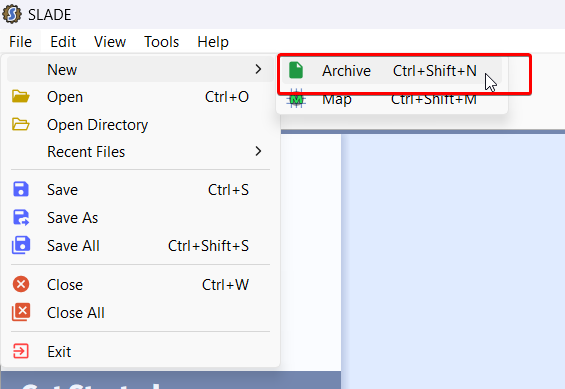This screenshot has width=565, height=389.
Task: Click the Exit door icon
Action: point(21,351)
